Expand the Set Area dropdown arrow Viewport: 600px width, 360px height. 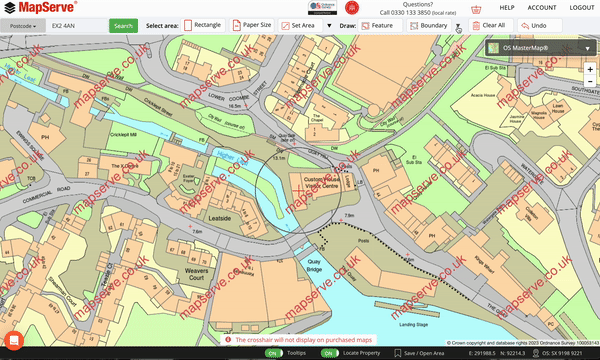[x=329, y=26]
